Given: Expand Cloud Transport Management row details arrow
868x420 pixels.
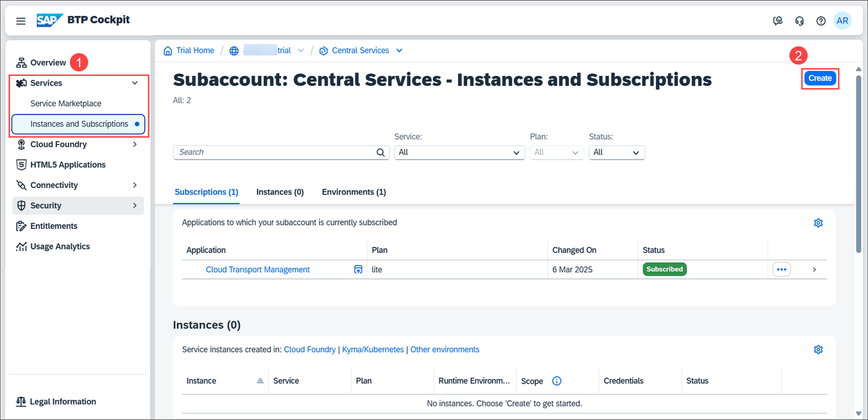Looking at the screenshot, I should coord(814,269).
